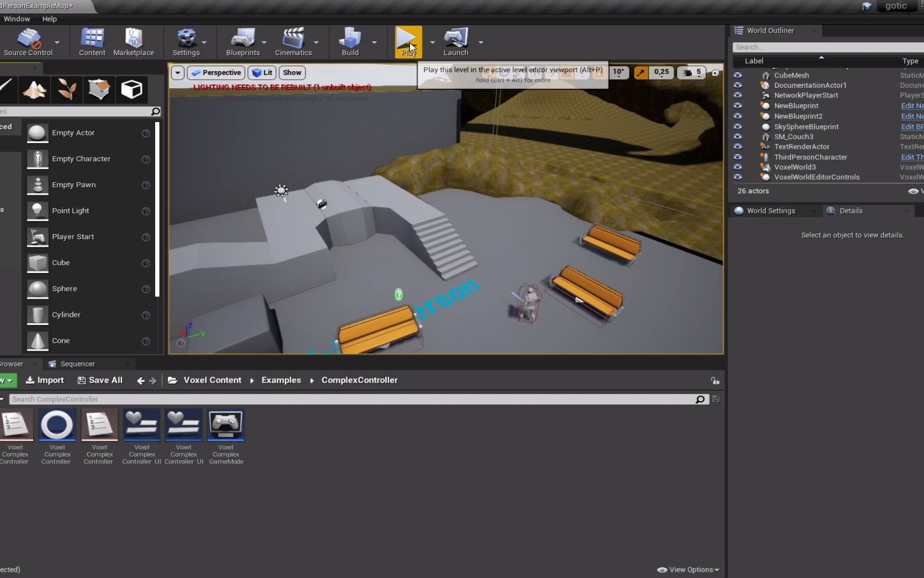Open the Lit view mode dropdown
Viewport: 924px width, 578px height.
pyautogui.click(x=262, y=72)
